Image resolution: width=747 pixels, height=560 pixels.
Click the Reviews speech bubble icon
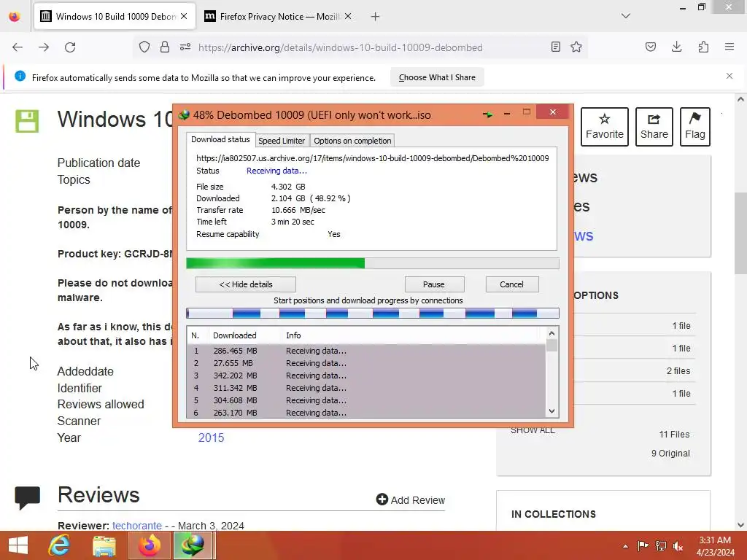tap(27, 497)
